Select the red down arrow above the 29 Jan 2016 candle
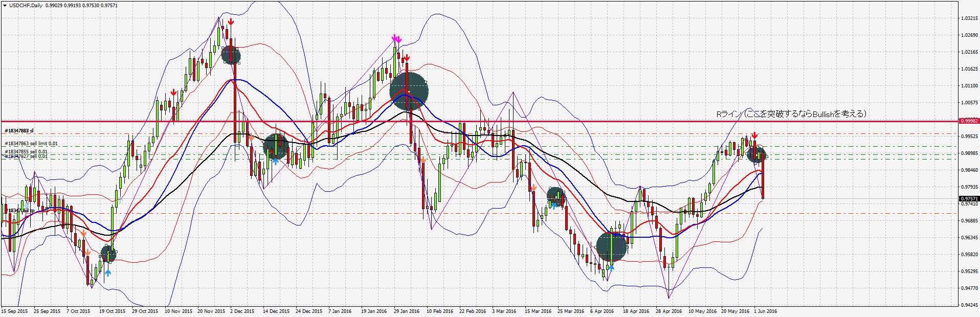 pos(407,57)
